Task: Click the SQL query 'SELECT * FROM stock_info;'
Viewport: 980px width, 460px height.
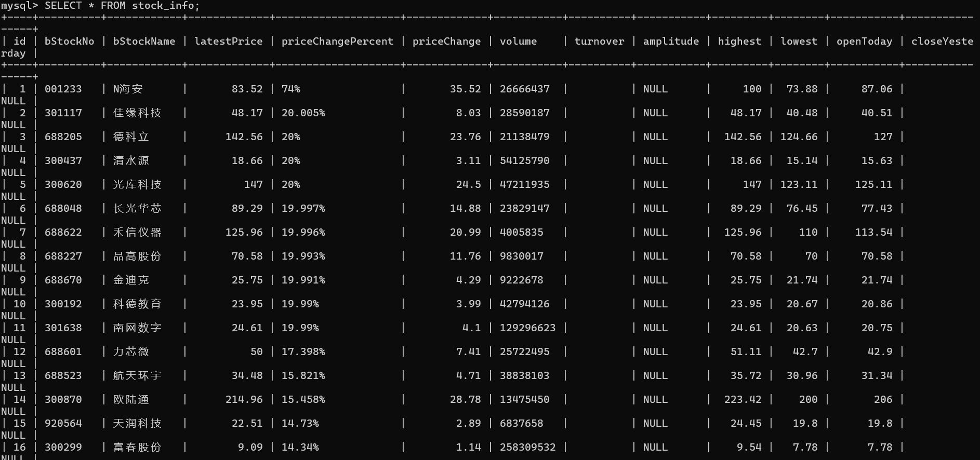Action: pyautogui.click(x=122, y=6)
